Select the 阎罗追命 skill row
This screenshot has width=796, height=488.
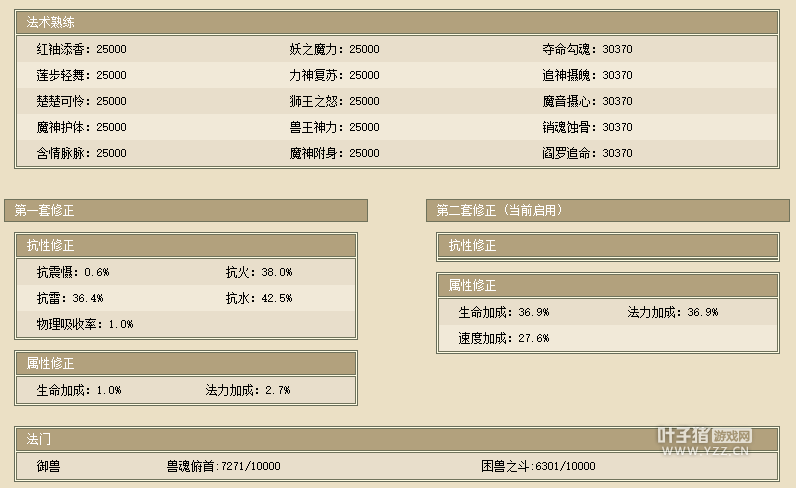[x=587, y=153]
